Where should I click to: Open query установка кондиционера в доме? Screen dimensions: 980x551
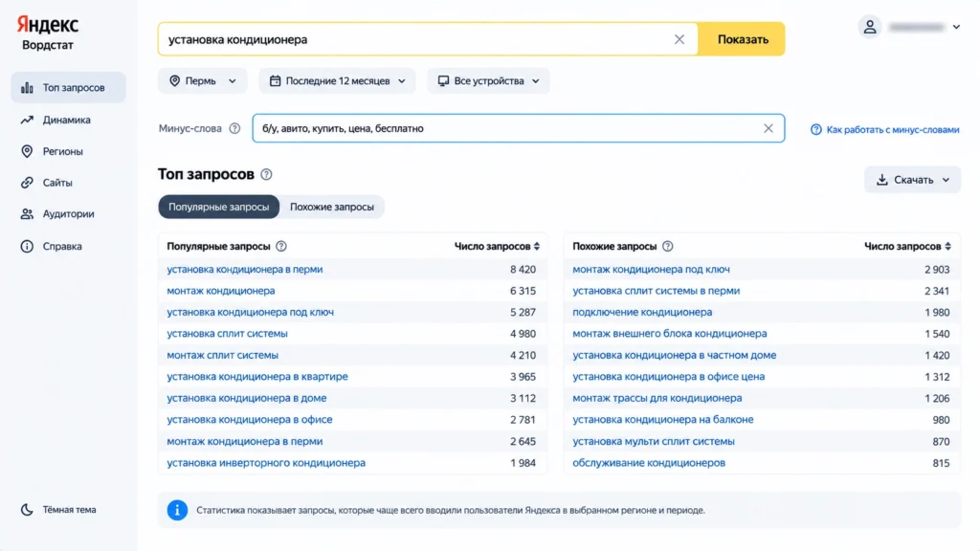point(246,398)
